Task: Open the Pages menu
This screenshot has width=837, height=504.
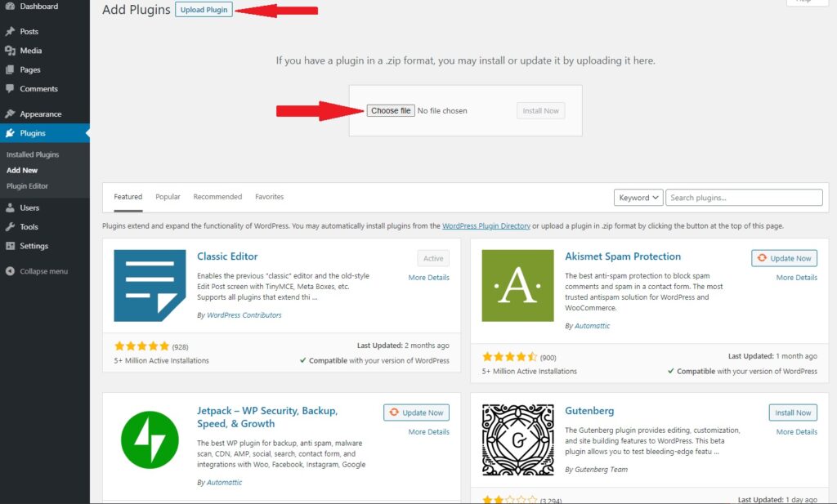Action: click(30, 70)
